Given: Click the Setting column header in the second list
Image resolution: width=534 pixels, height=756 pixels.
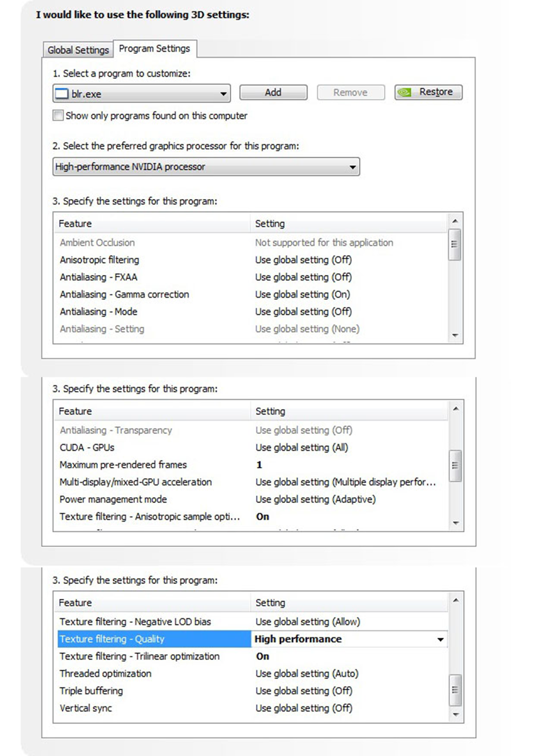Looking at the screenshot, I should pos(348,411).
